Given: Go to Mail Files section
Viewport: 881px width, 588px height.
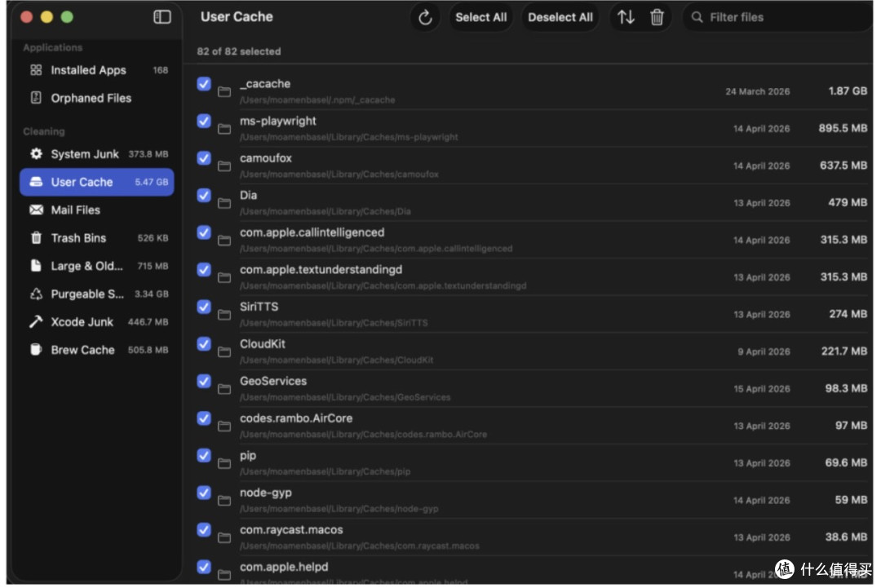Looking at the screenshot, I should (96, 210).
